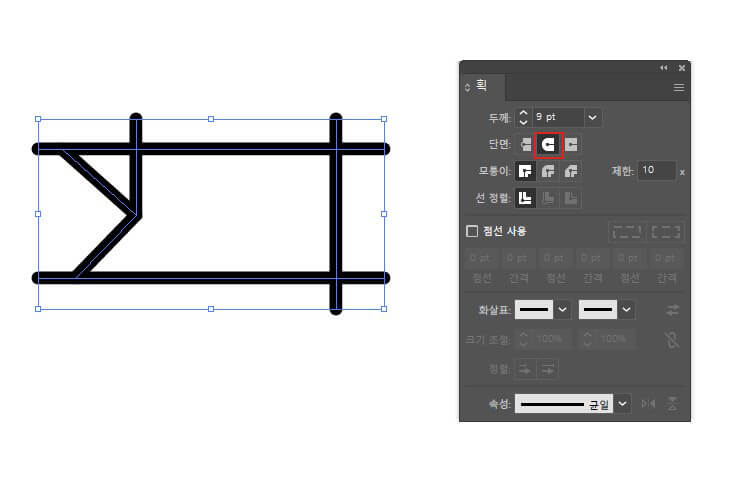The height and width of the screenshot is (489, 737).
Task: Click the start arrowhead preview box
Action: (534, 310)
